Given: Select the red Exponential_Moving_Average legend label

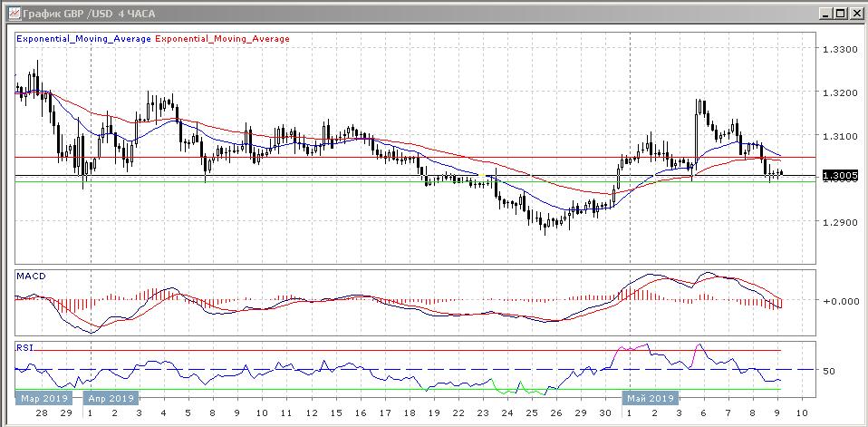Looking at the screenshot, I should [223, 39].
